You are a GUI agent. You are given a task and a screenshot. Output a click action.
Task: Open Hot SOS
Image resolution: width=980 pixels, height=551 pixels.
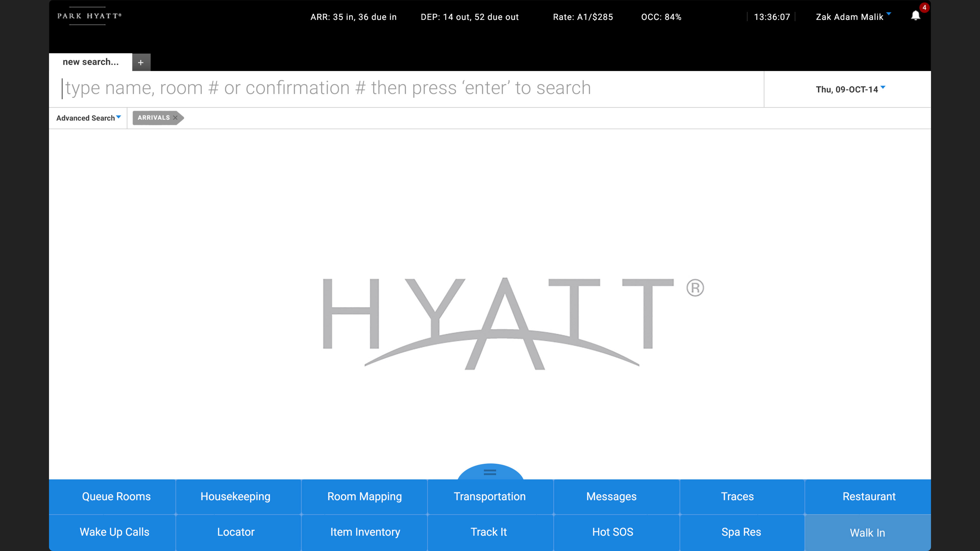(x=616, y=532)
